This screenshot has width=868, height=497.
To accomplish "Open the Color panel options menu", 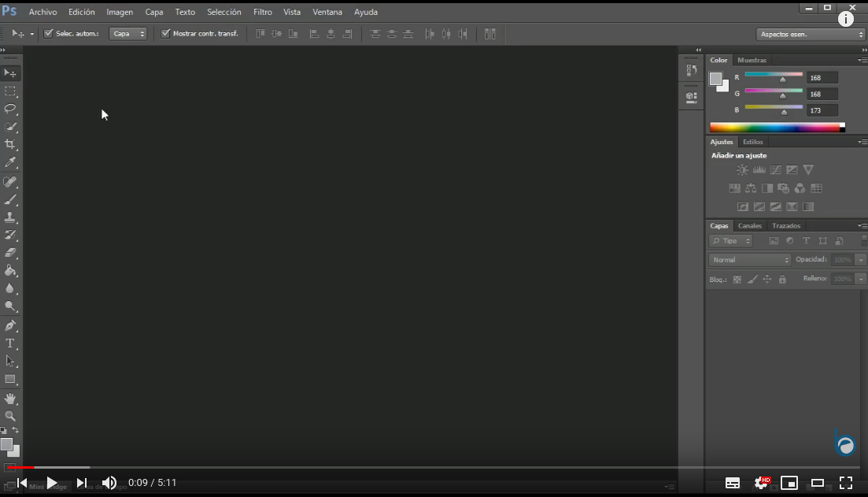I will (x=862, y=60).
